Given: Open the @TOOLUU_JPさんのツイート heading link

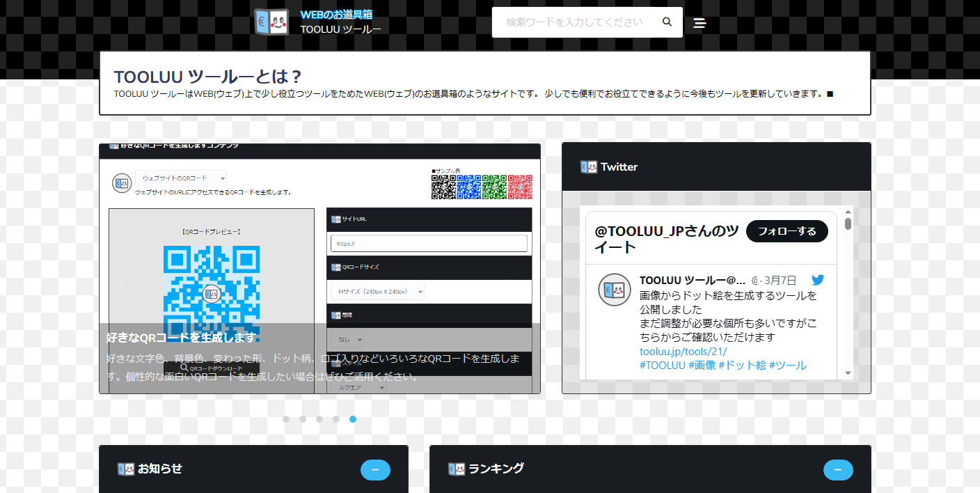Looking at the screenshot, I should click(x=667, y=240).
